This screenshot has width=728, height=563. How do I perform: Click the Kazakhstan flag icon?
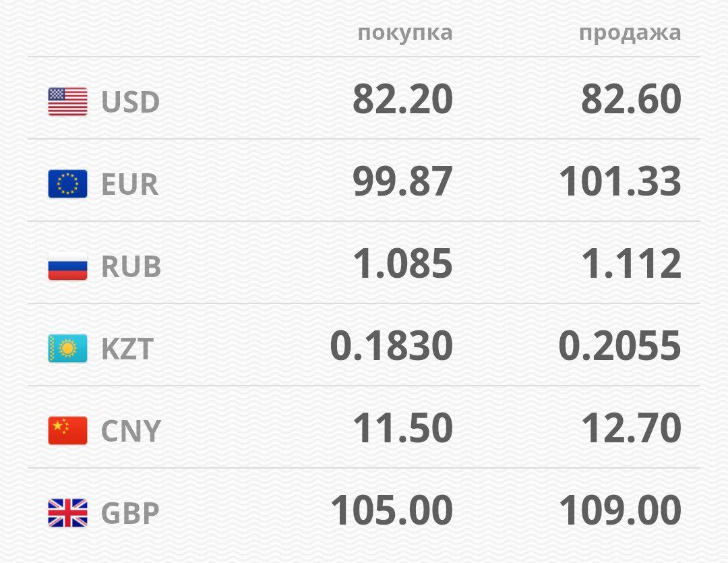pyautogui.click(x=67, y=349)
